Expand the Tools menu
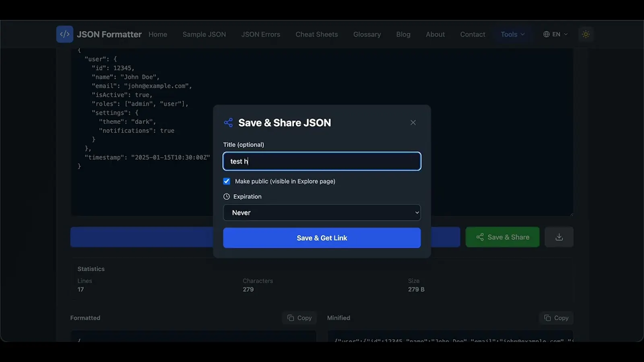This screenshot has height=362, width=644. coord(512,34)
